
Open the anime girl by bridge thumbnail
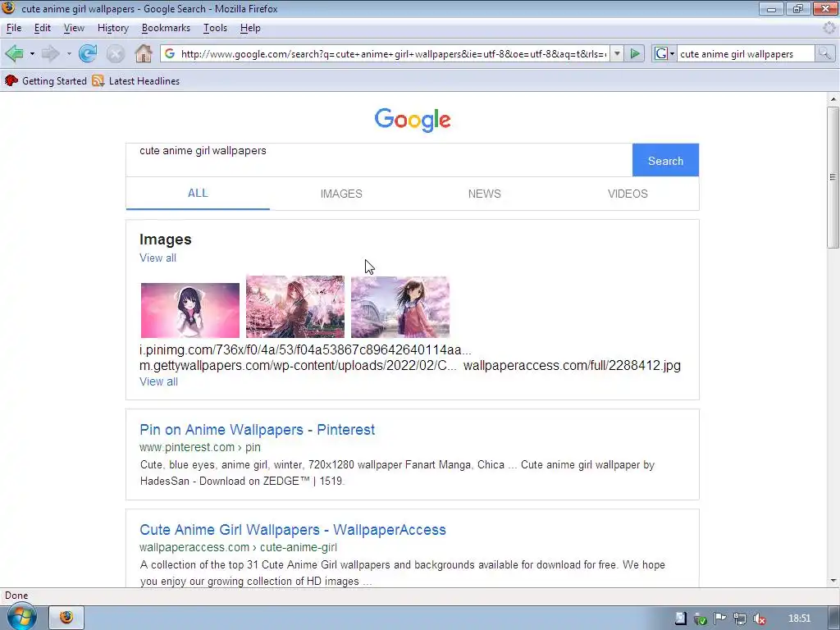click(x=400, y=307)
